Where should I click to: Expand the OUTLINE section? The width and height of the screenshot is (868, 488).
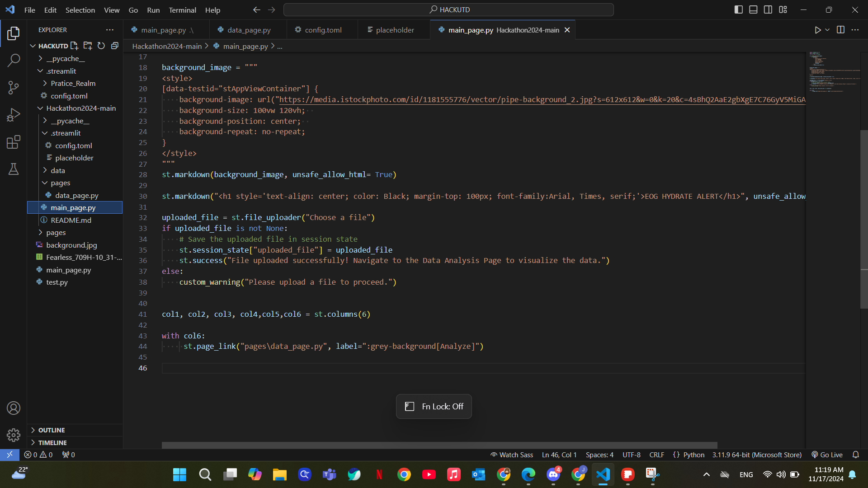pyautogui.click(x=52, y=430)
